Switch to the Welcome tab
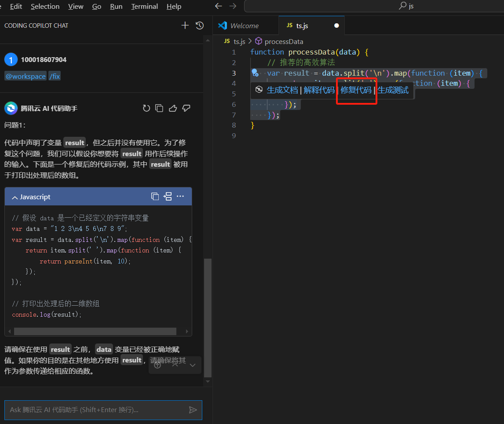The width and height of the screenshot is (504, 424). [245, 26]
